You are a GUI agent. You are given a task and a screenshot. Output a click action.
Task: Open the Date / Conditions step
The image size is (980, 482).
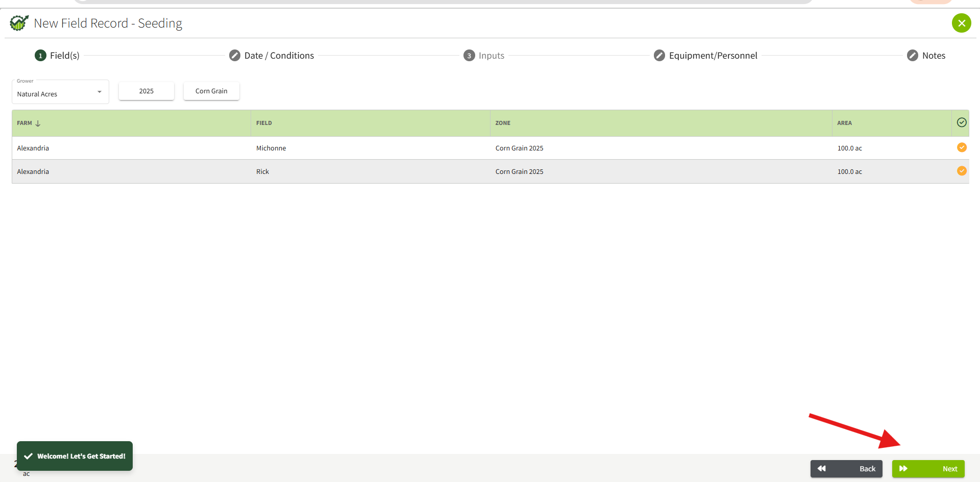pyautogui.click(x=272, y=56)
